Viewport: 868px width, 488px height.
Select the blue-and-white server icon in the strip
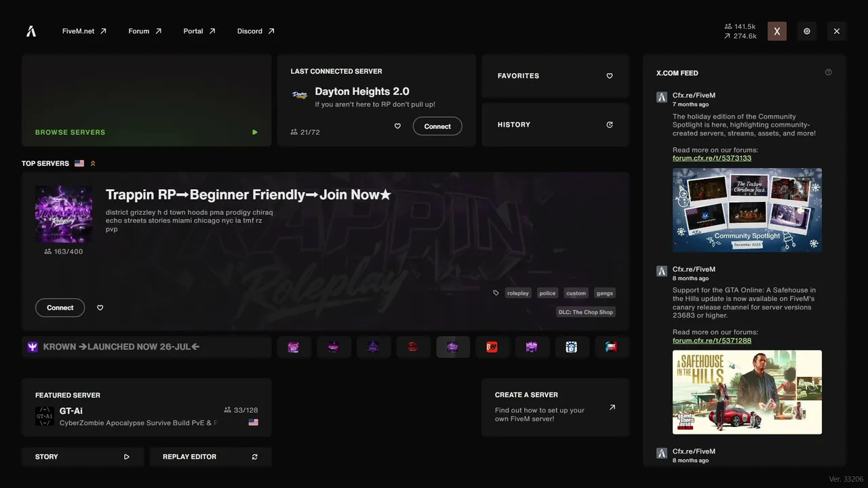(x=572, y=347)
